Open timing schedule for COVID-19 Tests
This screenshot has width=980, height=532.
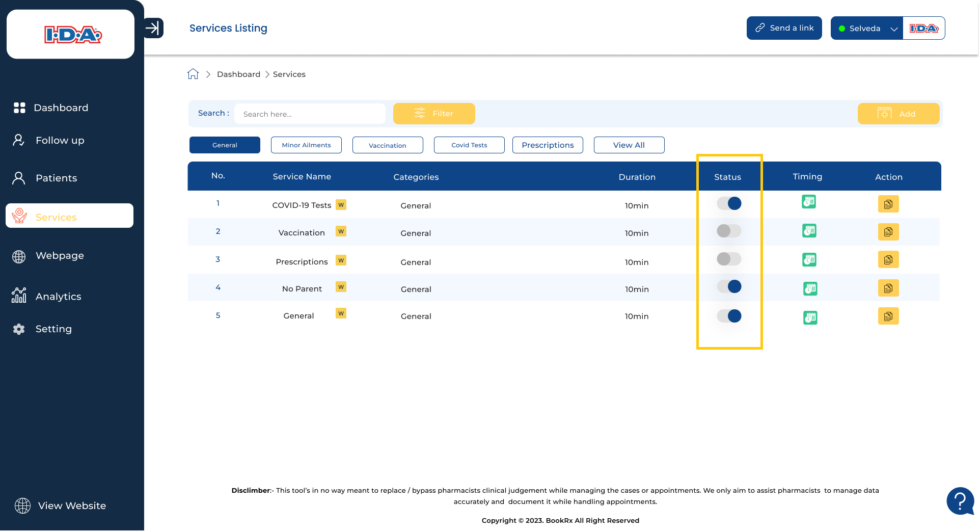coord(808,202)
